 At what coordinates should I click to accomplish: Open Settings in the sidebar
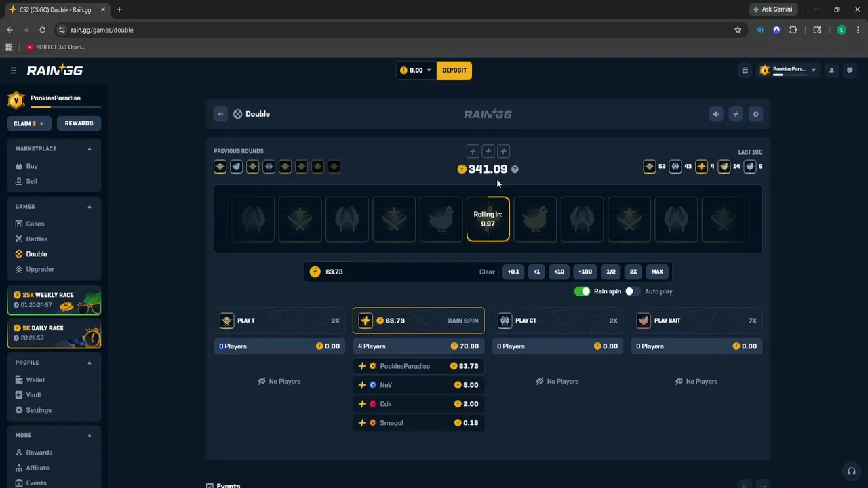[39, 410]
